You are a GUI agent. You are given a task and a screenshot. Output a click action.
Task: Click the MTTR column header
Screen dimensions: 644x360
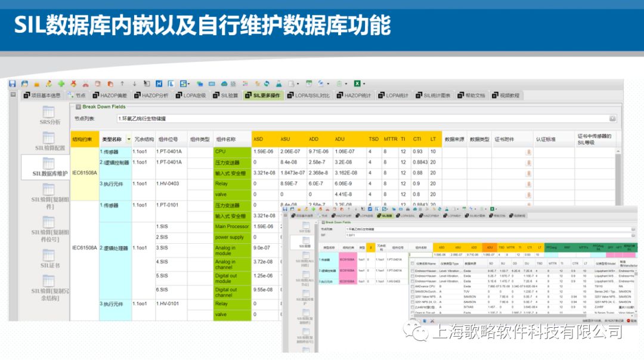tap(390, 139)
